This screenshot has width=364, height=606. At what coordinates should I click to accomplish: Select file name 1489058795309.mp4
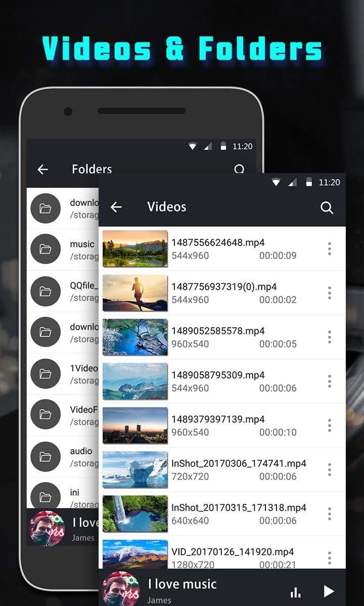218,375
